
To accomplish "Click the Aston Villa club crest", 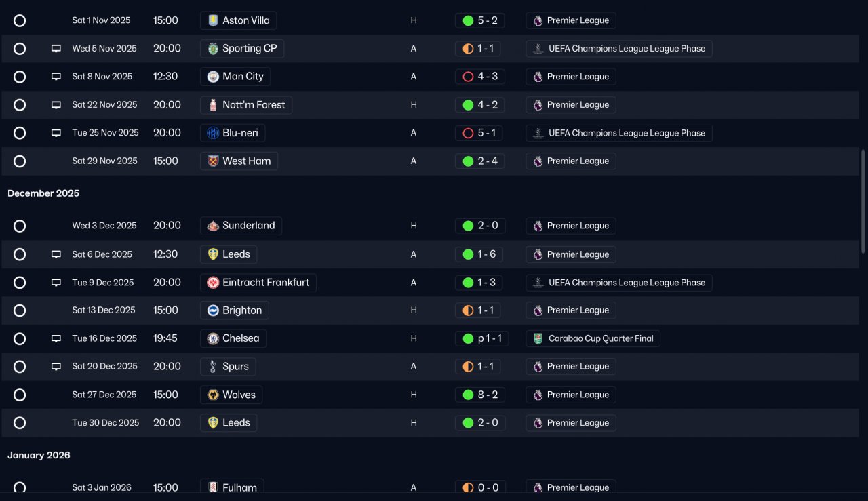I will (213, 20).
